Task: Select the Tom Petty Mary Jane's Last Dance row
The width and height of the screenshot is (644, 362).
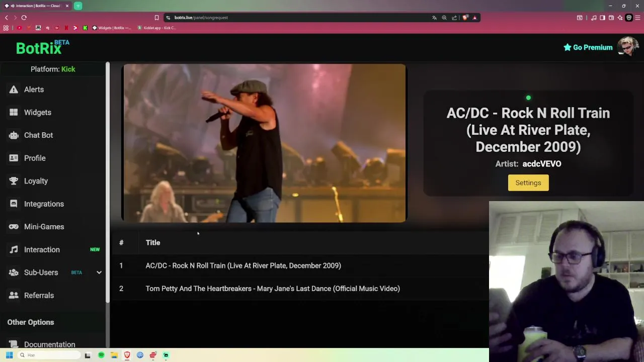Action: tap(300, 289)
